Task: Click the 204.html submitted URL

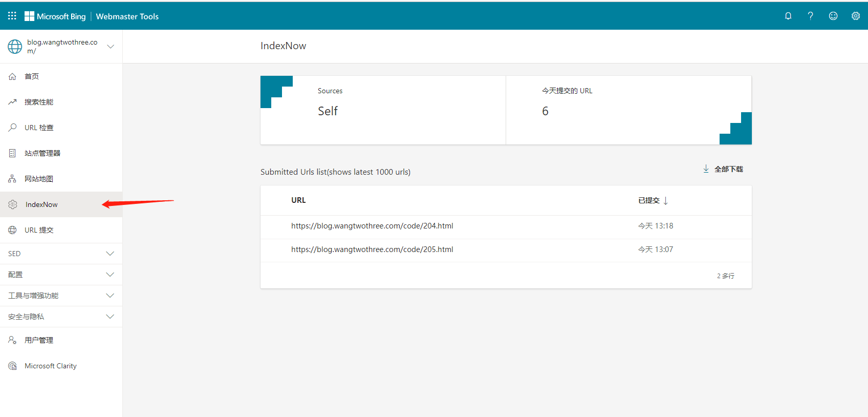Action: tap(372, 226)
